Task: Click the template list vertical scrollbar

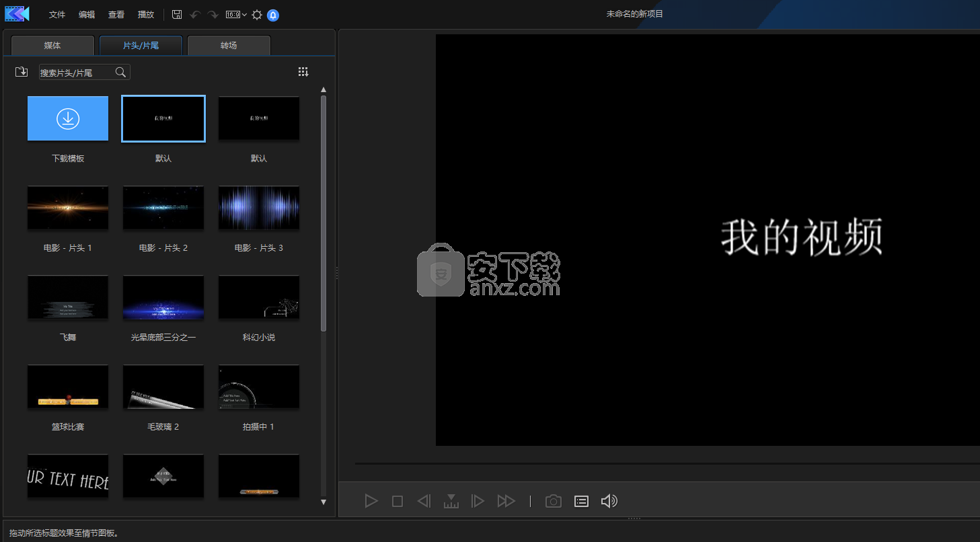Action: coord(324,213)
